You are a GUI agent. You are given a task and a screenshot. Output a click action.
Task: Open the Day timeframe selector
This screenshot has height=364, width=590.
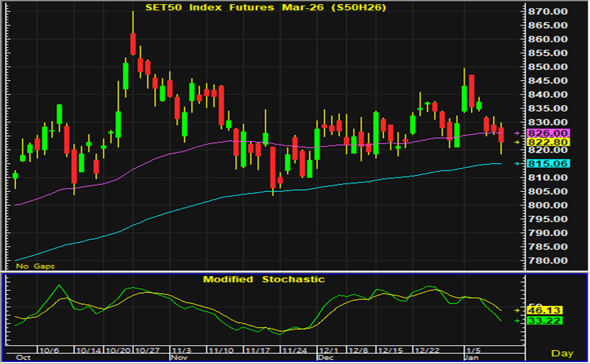[x=562, y=353]
